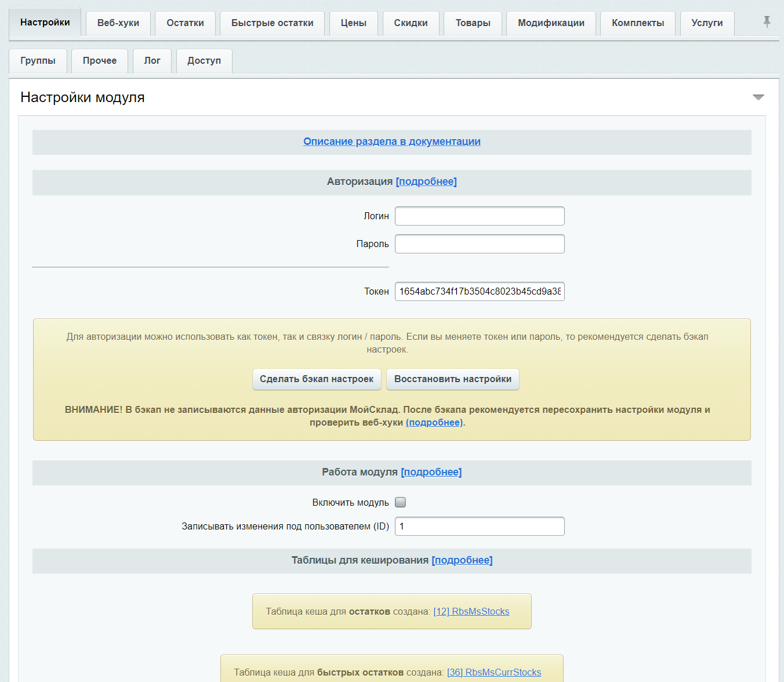The image size is (784, 682).
Task: Toggle the Включить модуль checkbox
Action: pyautogui.click(x=400, y=502)
